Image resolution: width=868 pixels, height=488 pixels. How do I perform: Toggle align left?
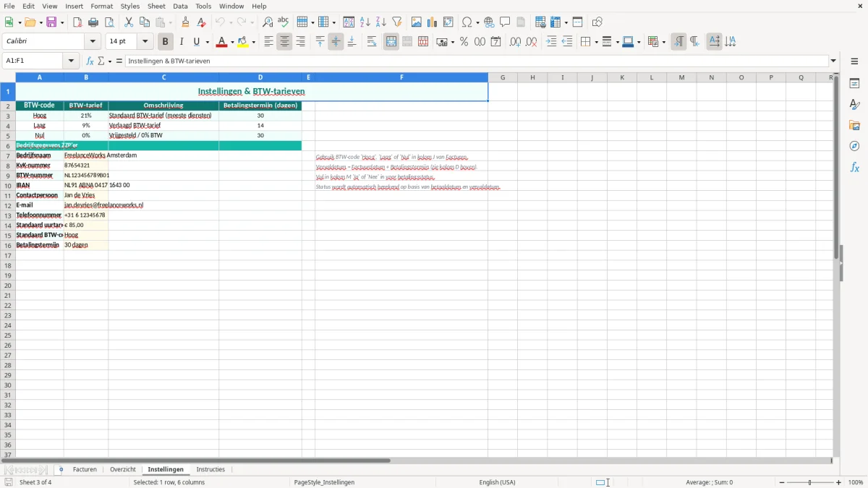[268, 42]
